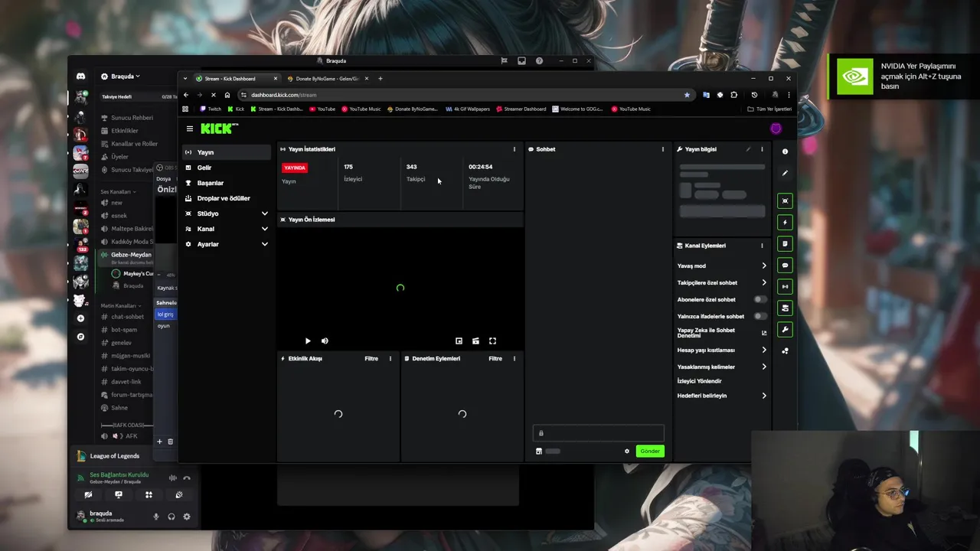The height and width of the screenshot is (551, 980).
Task: Play the stream preview
Action: tap(308, 341)
